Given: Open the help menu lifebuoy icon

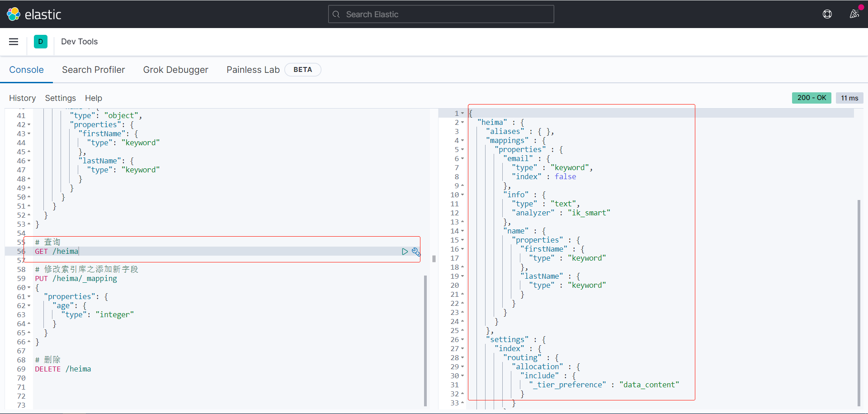Looking at the screenshot, I should 827,14.
